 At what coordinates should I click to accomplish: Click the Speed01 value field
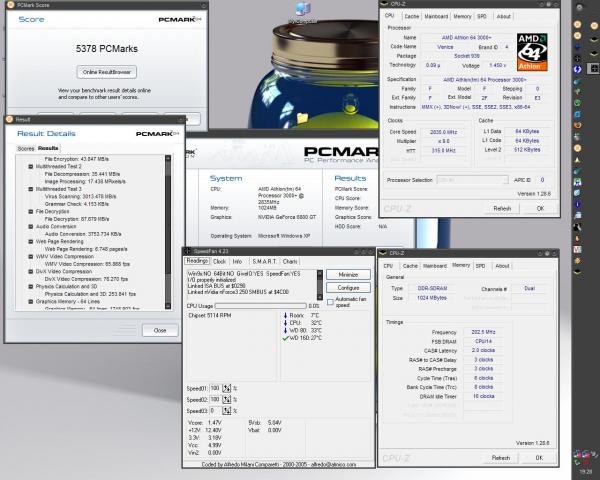coord(215,389)
